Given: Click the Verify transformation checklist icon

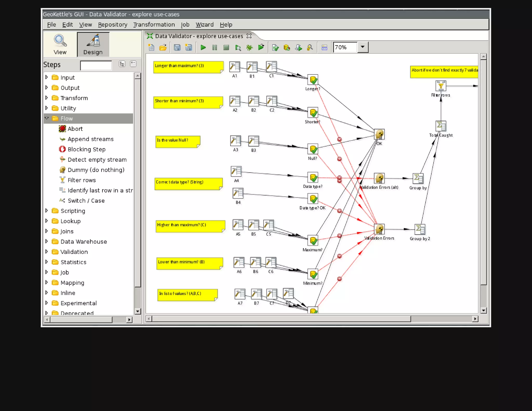Looking at the screenshot, I should [275, 48].
